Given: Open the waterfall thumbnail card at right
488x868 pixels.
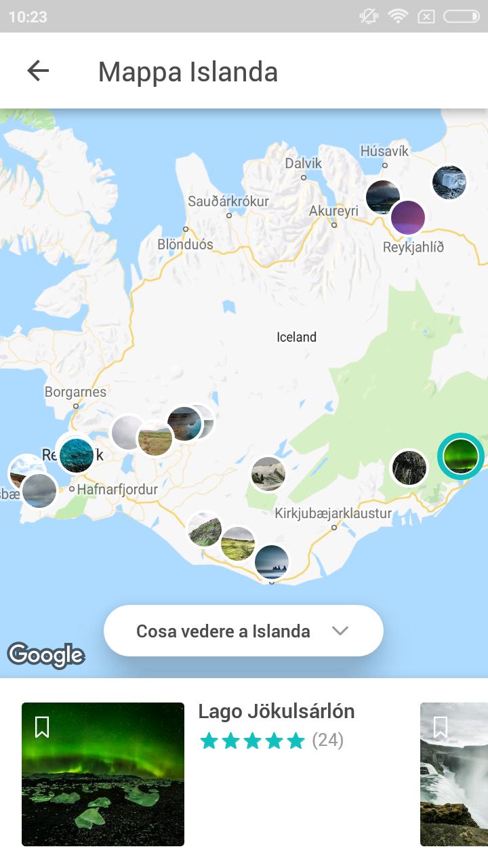Looking at the screenshot, I should pyautogui.click(x=454, y=774).
